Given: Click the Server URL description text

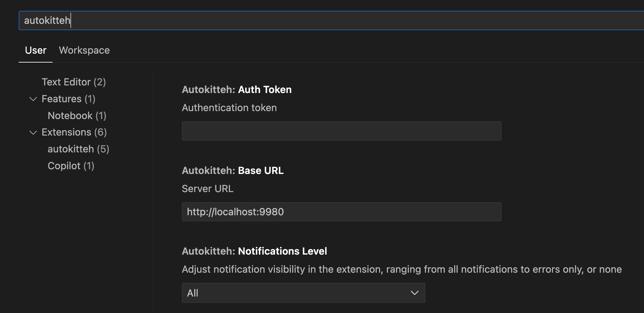Looking at the screenshot, I should tap(207, 189).
